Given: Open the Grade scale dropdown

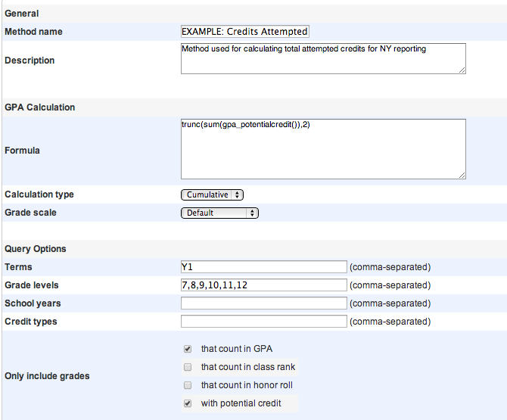Looking at the screenshot, I should click(219, 213).
